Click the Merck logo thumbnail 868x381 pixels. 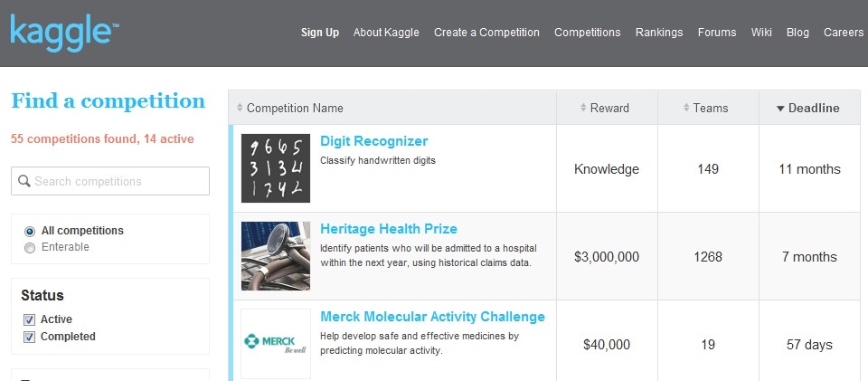(276, 344)
